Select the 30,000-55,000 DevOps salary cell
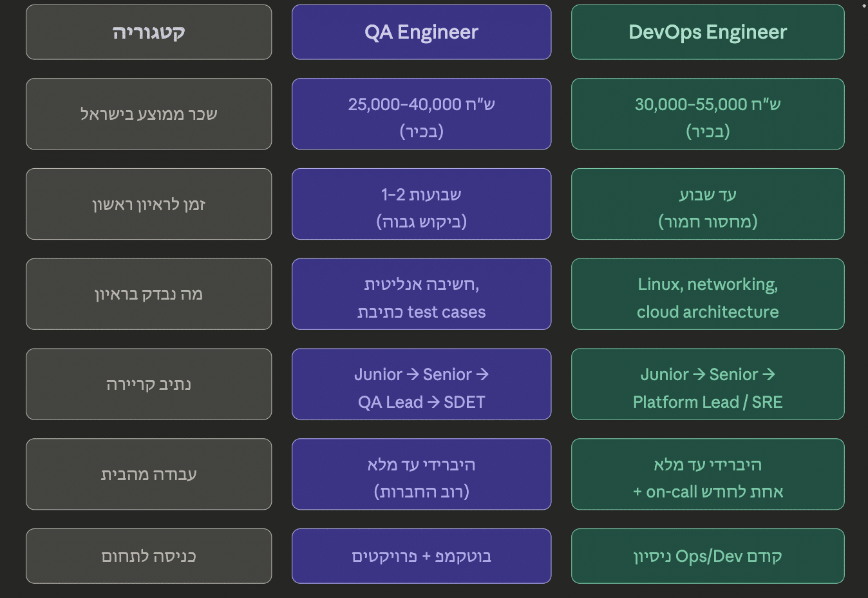868x598 pixels. point(708,114)
